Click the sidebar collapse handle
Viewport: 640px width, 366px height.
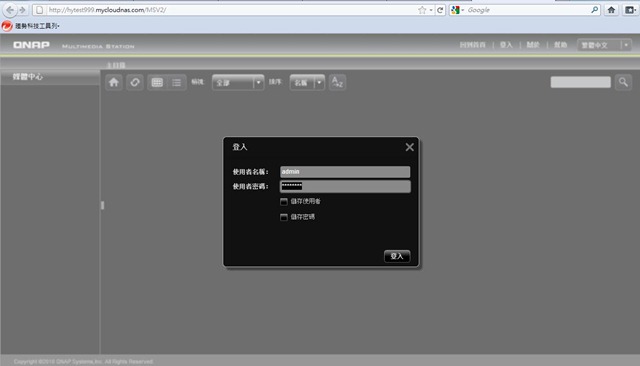[x=102, y=205]
